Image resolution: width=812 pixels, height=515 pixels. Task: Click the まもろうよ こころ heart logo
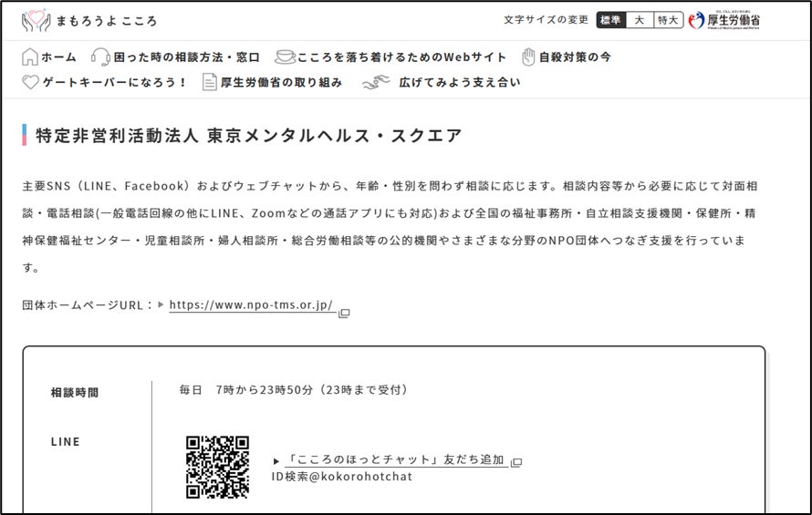click(x=36, y=21)
